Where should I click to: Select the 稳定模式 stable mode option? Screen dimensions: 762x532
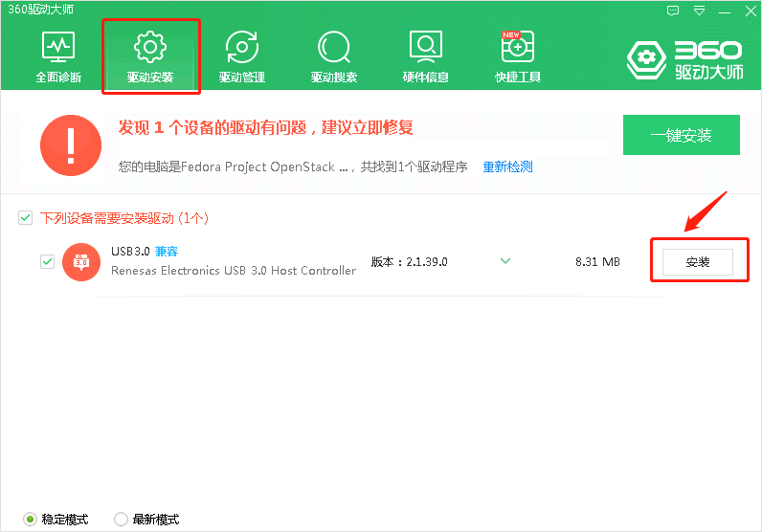(x=56, y=520)
